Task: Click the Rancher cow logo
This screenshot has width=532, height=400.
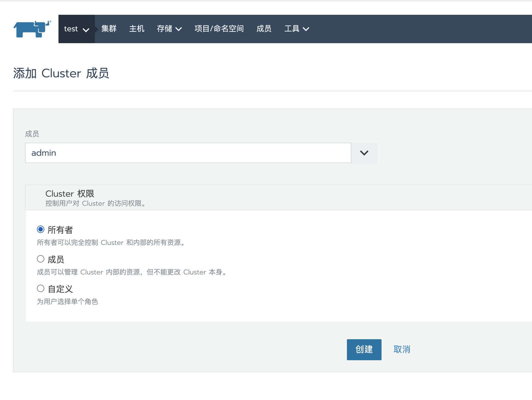Action: 32,29
